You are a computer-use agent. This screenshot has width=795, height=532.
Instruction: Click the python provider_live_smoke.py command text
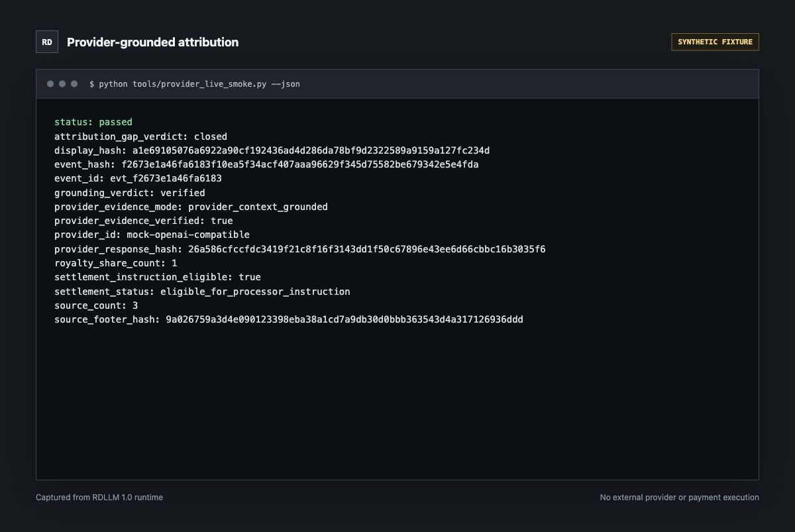tap(195, 84)
